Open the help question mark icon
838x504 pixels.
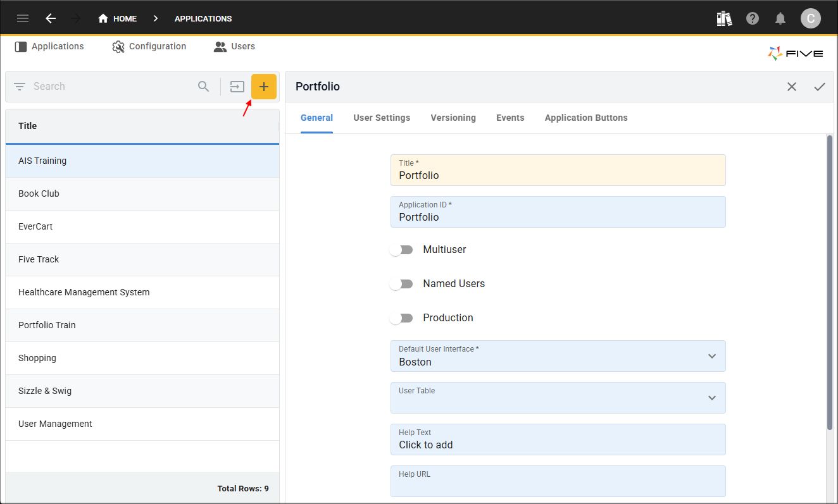pyautogui.click(x=753, y=18)
